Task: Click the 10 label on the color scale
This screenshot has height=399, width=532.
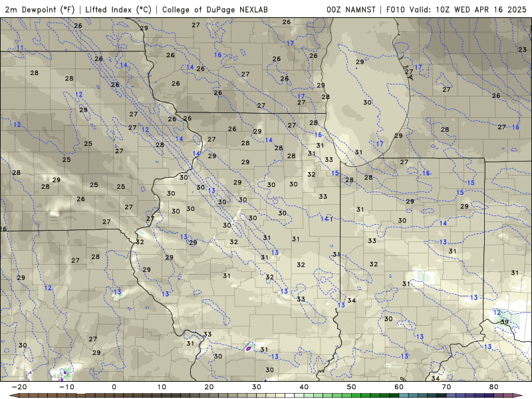Action: pyautogui.click(x=162, y=387)
